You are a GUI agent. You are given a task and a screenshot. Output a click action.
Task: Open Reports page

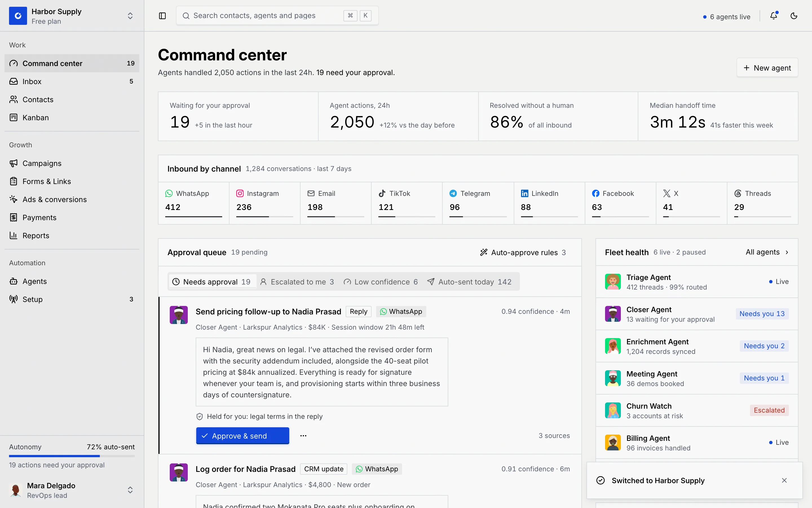(72, 236)
